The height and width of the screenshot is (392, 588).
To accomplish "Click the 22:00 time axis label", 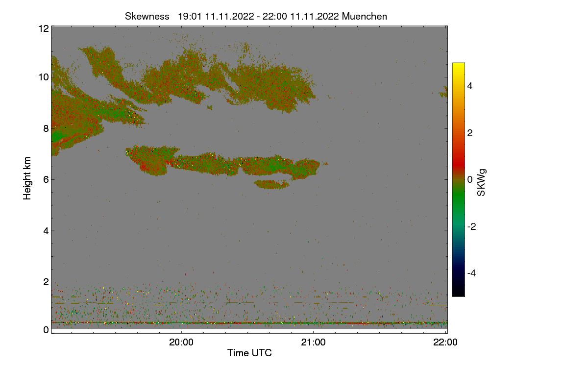I will (x=445, y=343).
